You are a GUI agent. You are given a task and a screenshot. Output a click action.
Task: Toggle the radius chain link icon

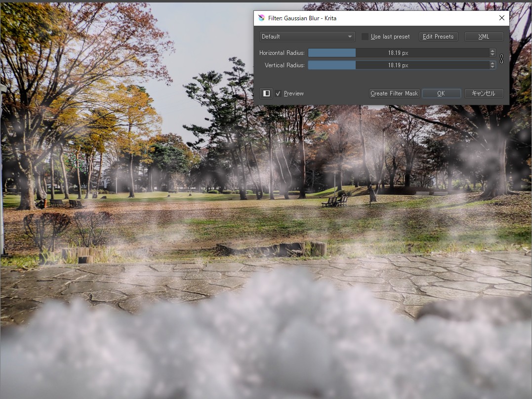(x=501, y=59)
